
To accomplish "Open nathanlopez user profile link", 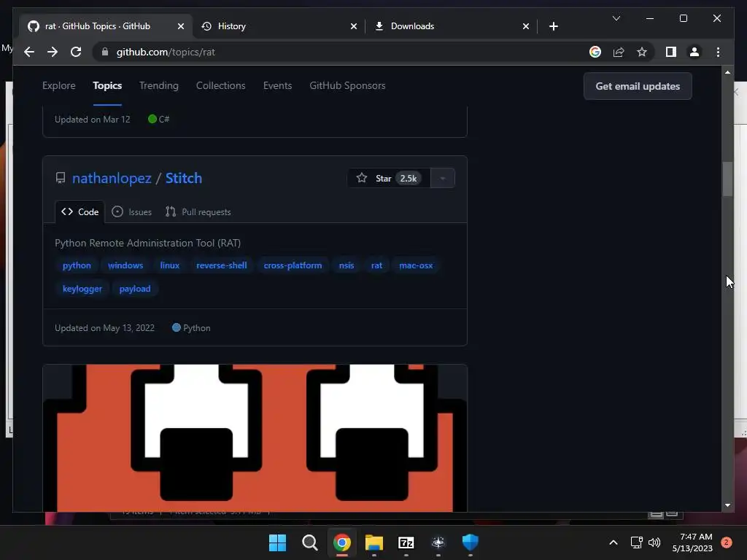I will point(112,178).
